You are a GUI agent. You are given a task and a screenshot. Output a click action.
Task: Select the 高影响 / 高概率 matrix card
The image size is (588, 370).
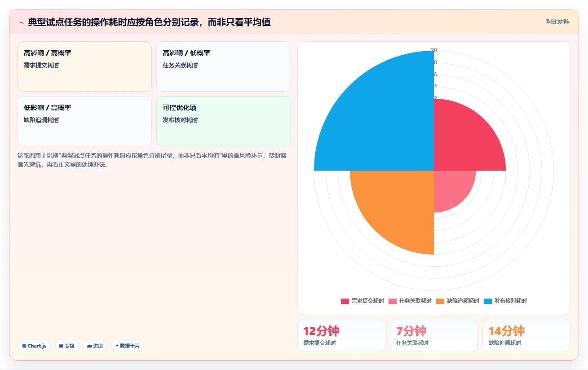coord(85,66)
